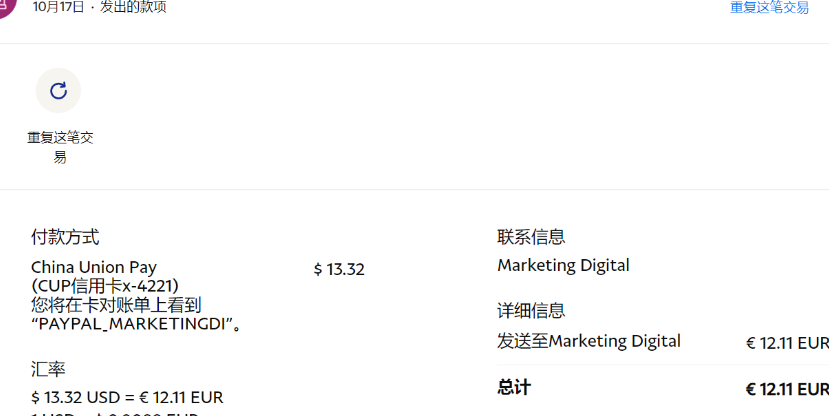The height and width of the screenshot is (416, 829).
Task: Click the circular repeat transaction arrow icon
Action: click(x=58, y=91)
